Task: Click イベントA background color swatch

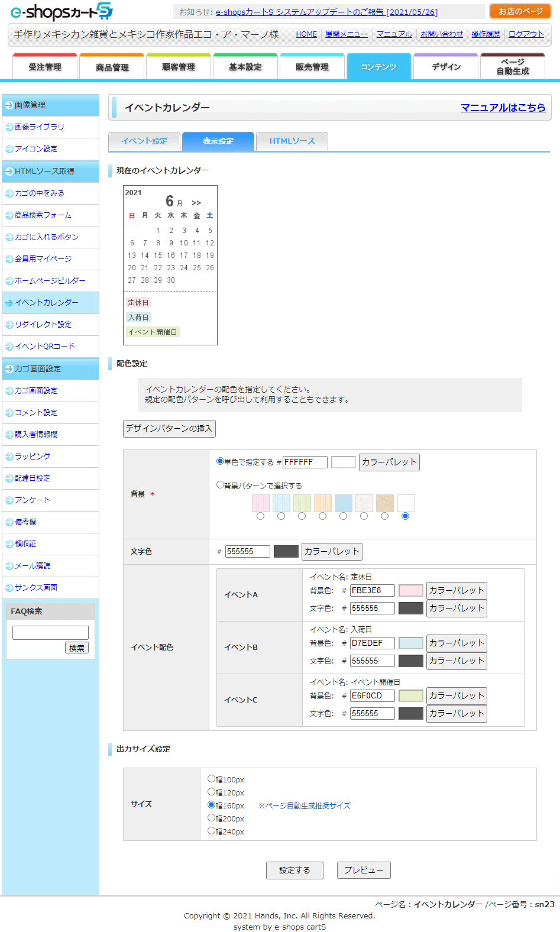Action: [411, 590]
